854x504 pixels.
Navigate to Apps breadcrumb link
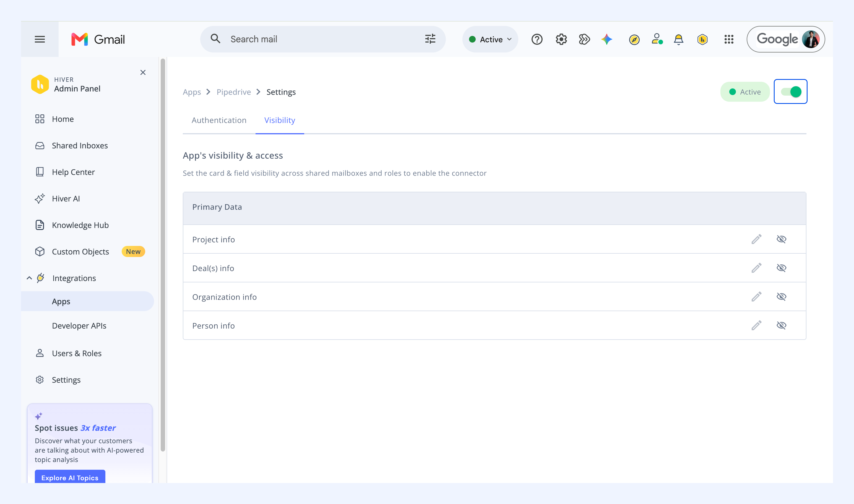(x=192, y=92)
